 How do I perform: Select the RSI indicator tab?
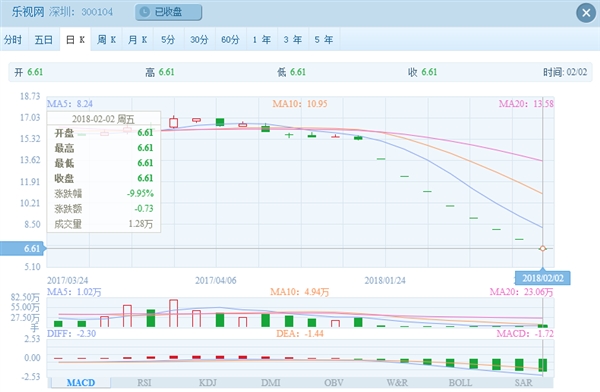144,382
